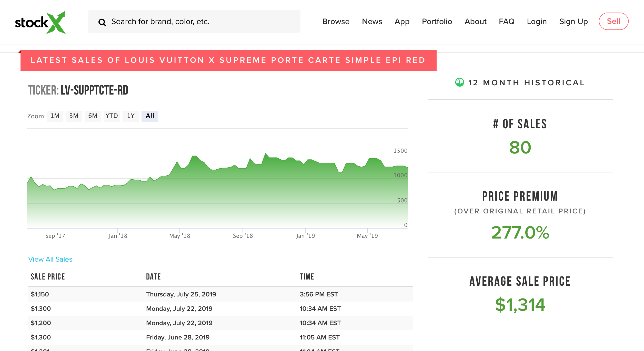This screenshot has height=351, width=644.
Task: Open the App link in navigation
Action: [x=402, y=22]
